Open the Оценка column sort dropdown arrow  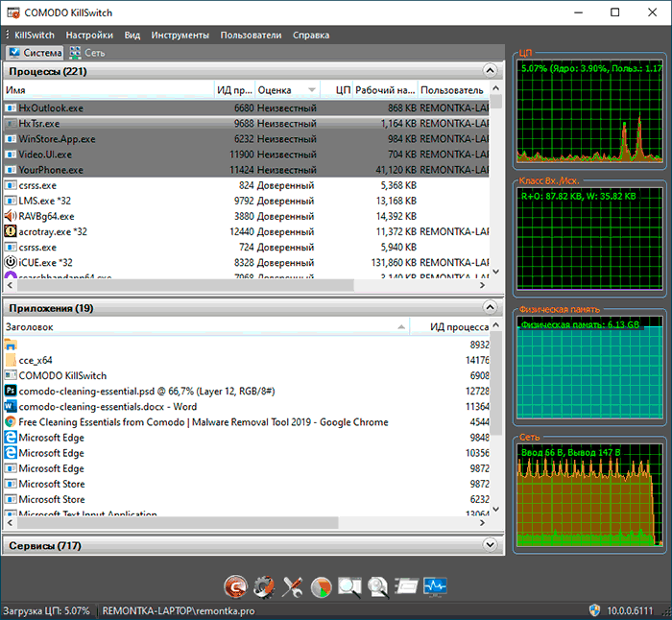click(x=312, y=90)
